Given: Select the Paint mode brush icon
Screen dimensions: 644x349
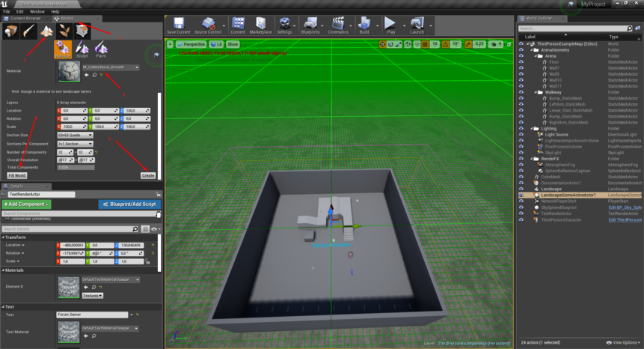Looking at the screenshot, I should pos(28,31).
